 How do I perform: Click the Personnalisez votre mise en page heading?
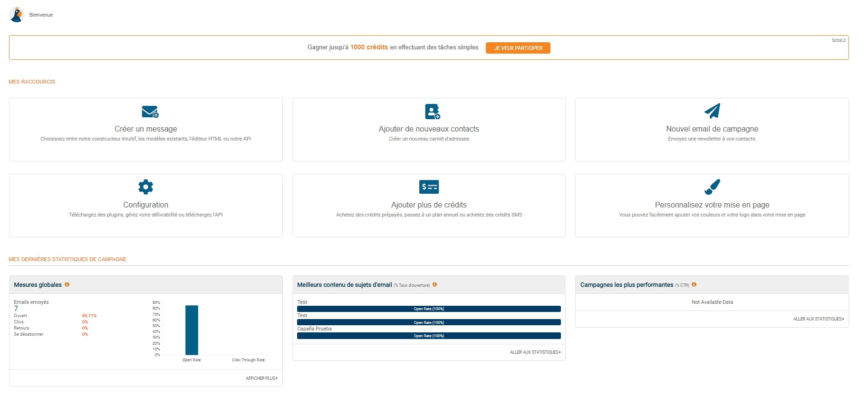click(712, 205)
